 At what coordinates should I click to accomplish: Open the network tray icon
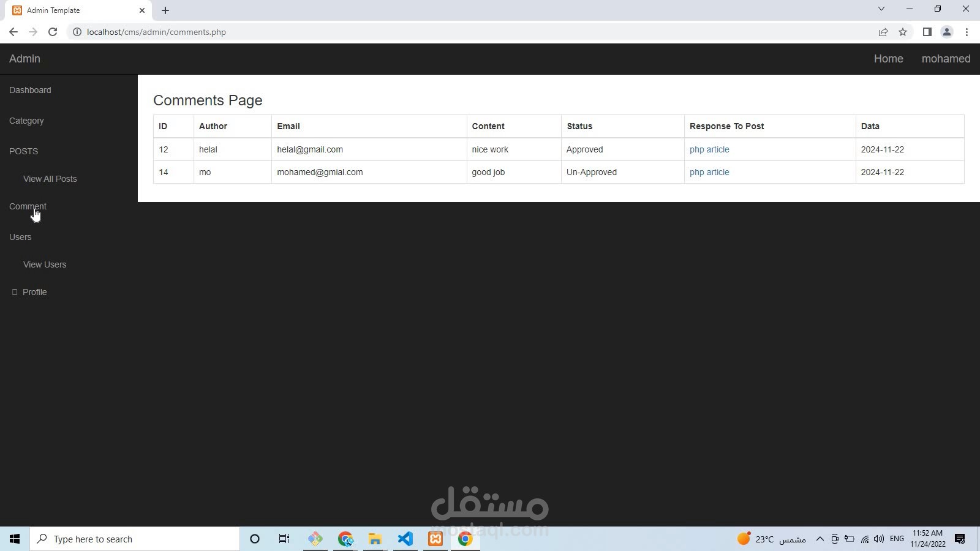pyautogui.click(x=864, y=539)
